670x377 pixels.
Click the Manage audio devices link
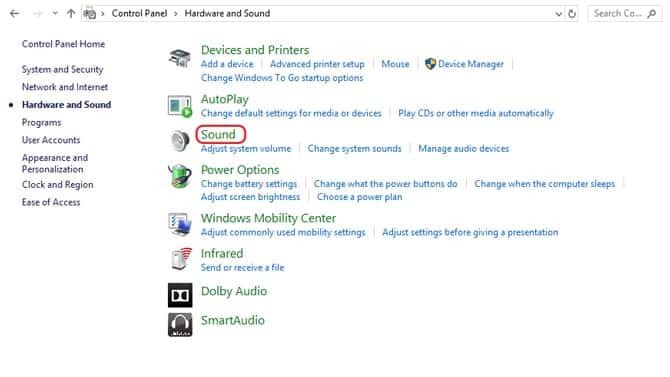464,149
